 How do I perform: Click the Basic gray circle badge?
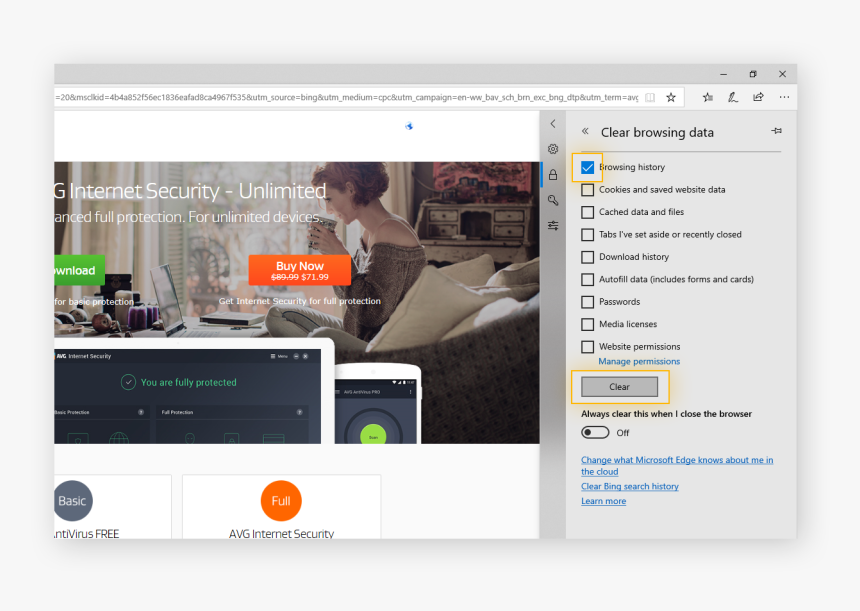tap(73, 501)
